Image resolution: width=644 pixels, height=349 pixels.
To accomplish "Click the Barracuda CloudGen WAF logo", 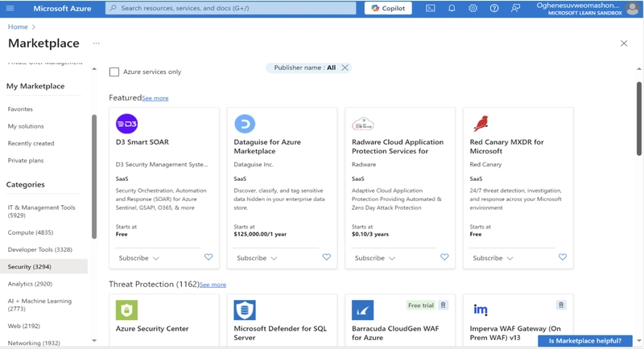I will 363,310.
